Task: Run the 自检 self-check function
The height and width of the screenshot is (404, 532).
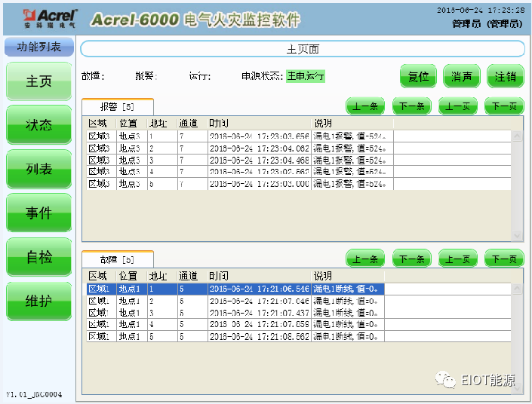Action: point(38,257)
